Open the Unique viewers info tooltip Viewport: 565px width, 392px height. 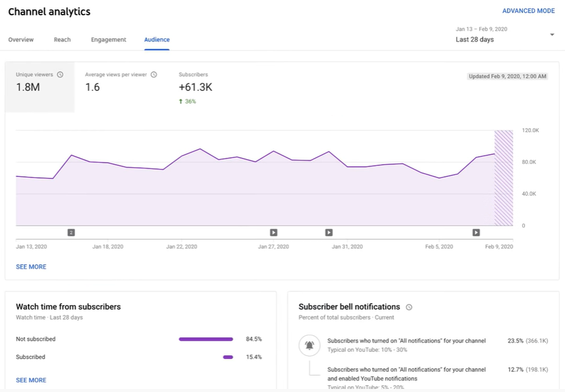[60, 74]
